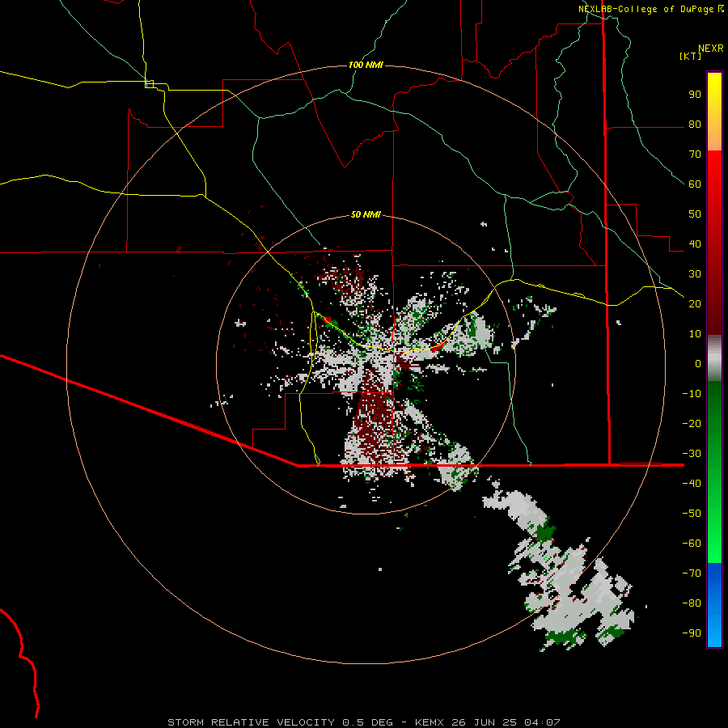The image size is (728, 728).
Task: Select the 0 value on the velocity scale
Action: [698, 364]
